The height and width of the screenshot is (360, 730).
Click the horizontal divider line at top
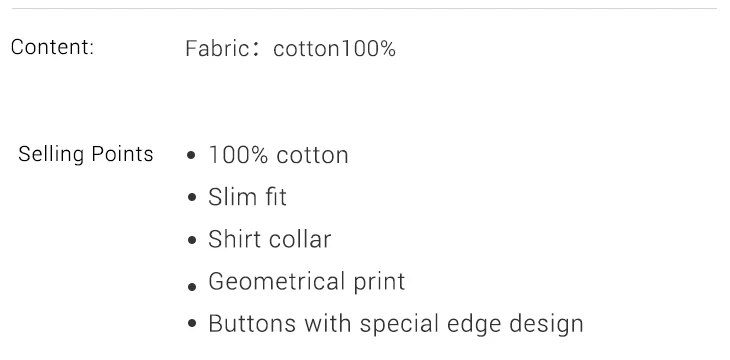coord(365,8)
